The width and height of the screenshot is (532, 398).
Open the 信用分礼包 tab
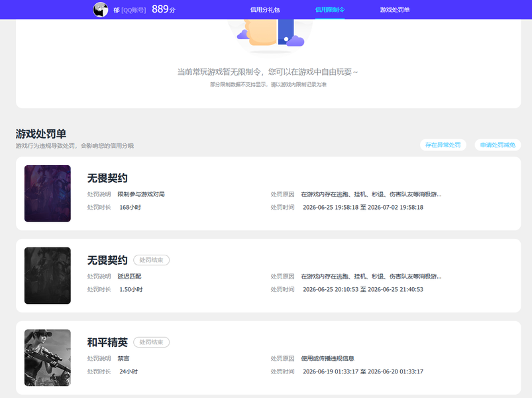pos(265,10)
